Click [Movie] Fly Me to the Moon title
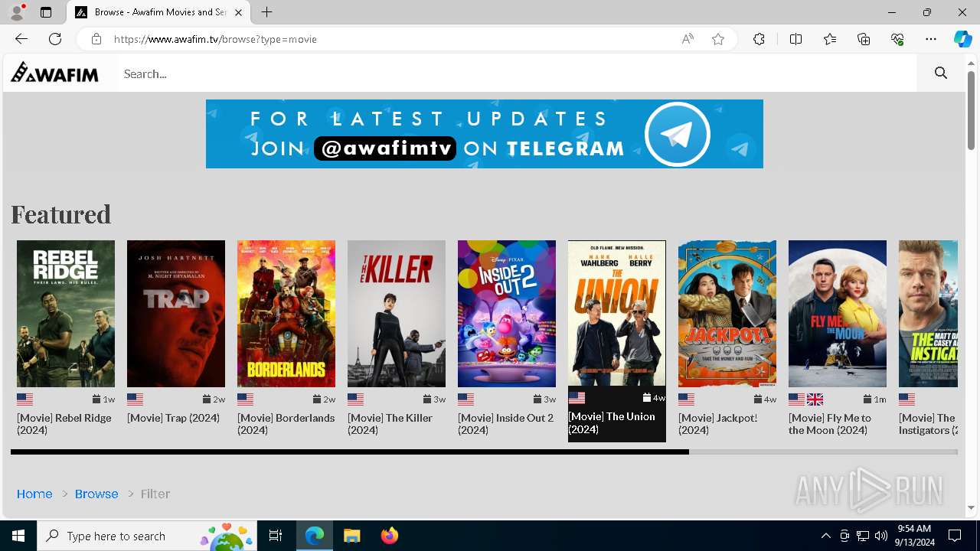The height and width of the screenshot is (551, 980). tap(830, 424)
